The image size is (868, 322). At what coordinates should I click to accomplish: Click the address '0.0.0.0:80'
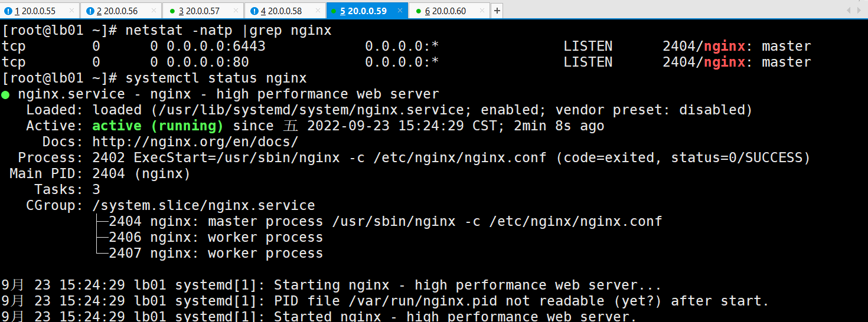(208, 62)
